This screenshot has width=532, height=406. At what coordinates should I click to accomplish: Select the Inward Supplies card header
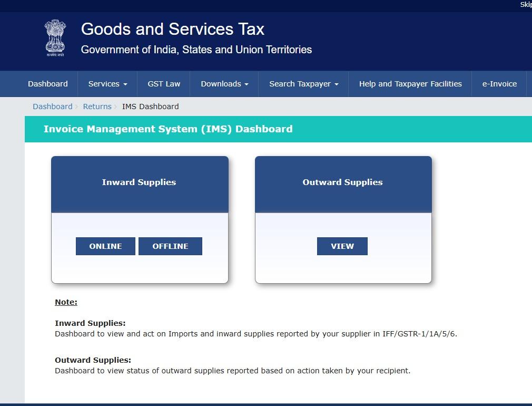140,185
